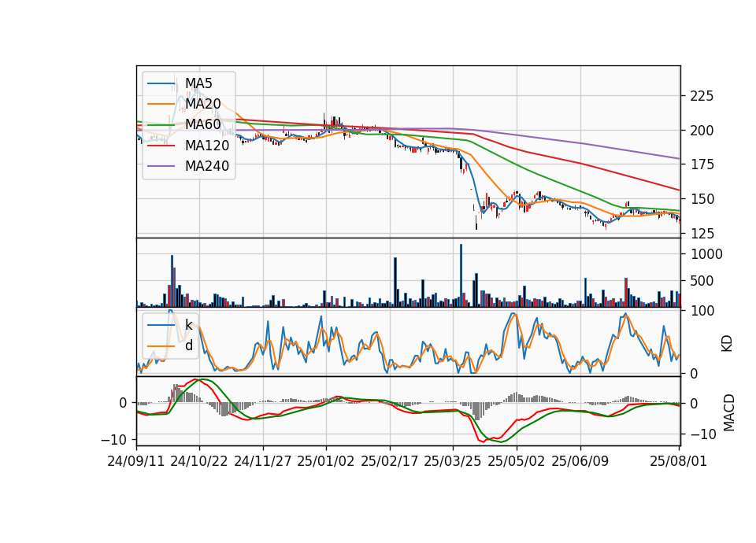Click the MA20 legend label
Screen dimensions: 756x543
tap(202, 104)
